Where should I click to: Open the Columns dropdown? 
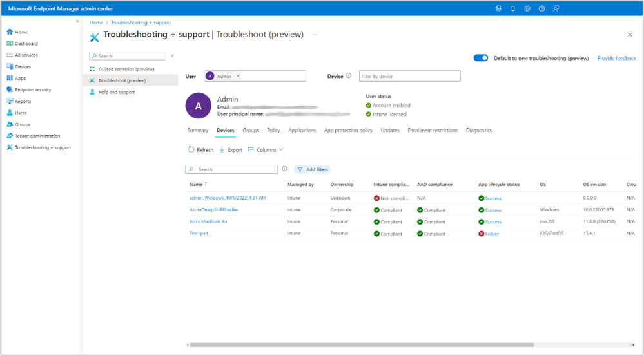[x=266, y=150]
